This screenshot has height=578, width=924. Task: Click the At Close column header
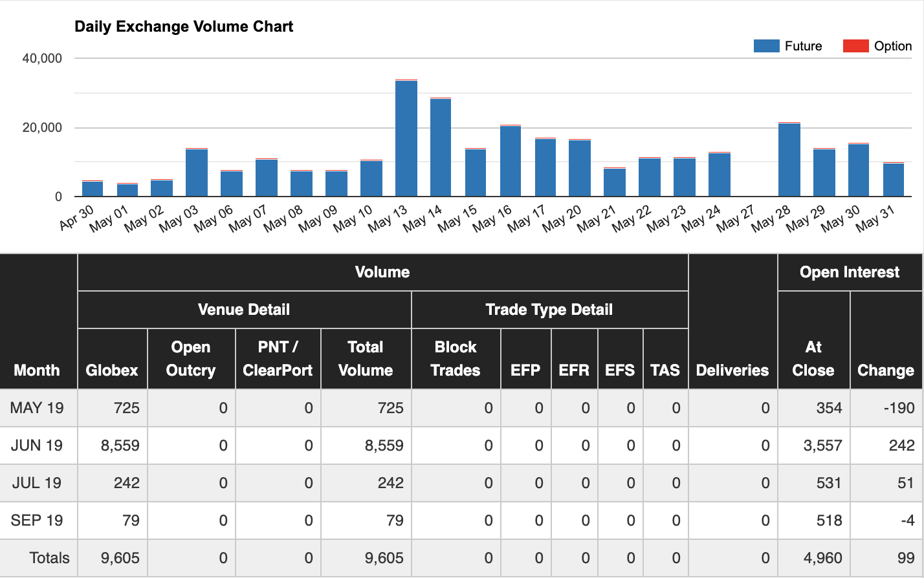click(x=813, y=359)
